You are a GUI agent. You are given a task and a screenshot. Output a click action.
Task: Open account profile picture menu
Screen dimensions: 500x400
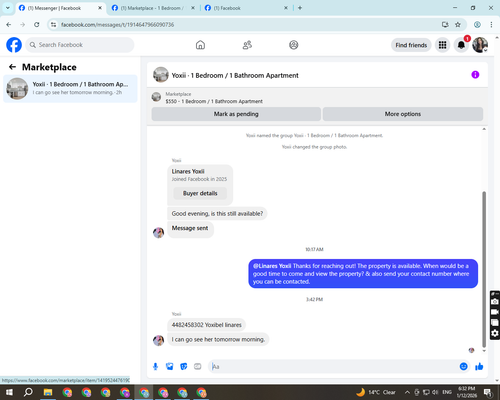pyautogui.click(x=480, y=45)
